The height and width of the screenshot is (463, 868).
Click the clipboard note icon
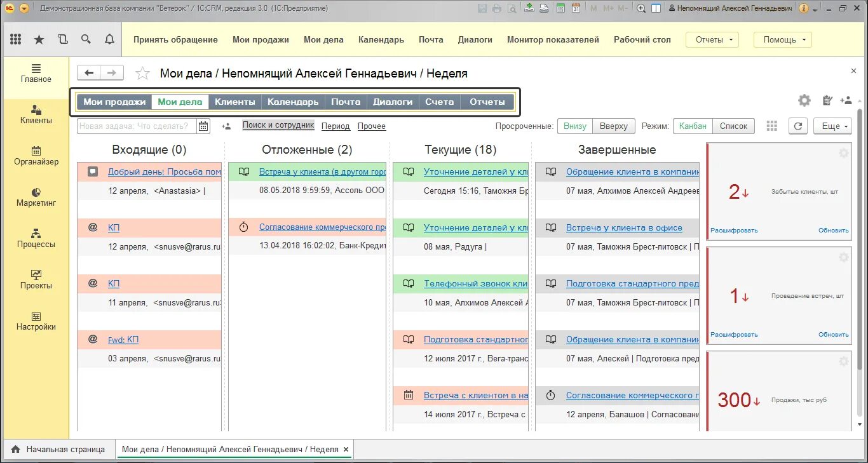point(827,100)
